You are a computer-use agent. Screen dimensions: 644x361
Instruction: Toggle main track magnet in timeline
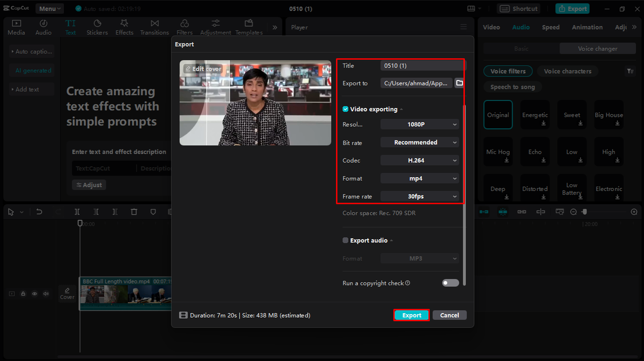pyautogui.click(x=484, y=212)
